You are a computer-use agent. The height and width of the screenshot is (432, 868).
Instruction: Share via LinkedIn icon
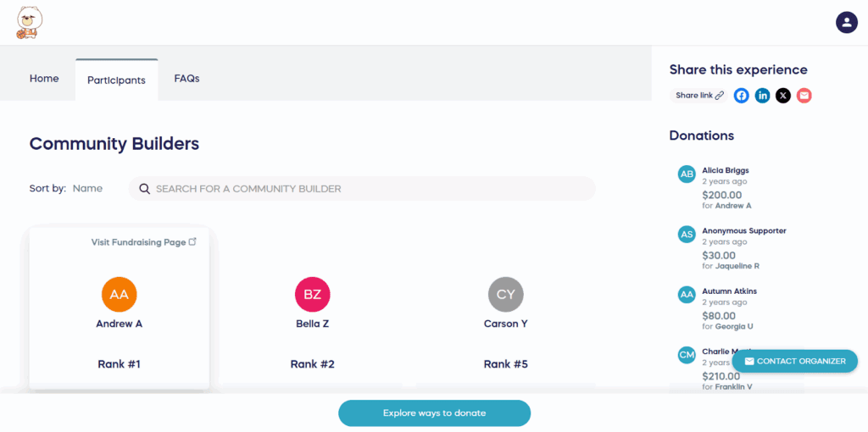(x=763, y=96)
